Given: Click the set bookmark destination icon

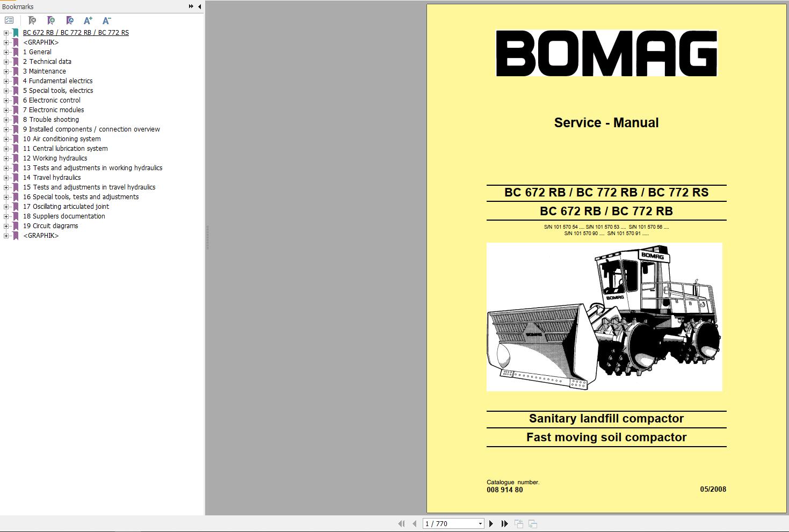Looking at the screenshot, I should click(x=70, y=20).
